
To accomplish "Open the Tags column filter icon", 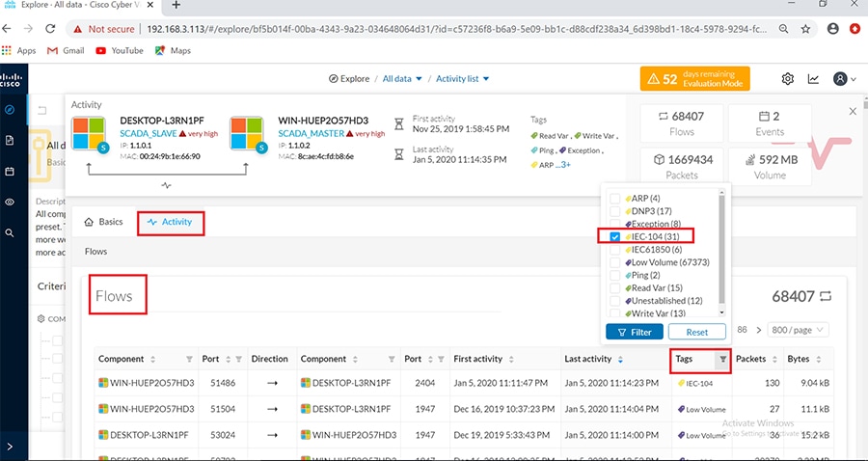I will pyautogui.click(x=722, y=359).
